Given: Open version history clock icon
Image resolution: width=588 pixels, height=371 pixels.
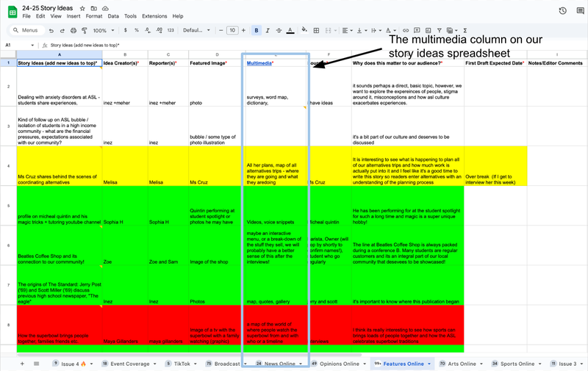Looking at the screenshot, I should [x=562, y=10].
